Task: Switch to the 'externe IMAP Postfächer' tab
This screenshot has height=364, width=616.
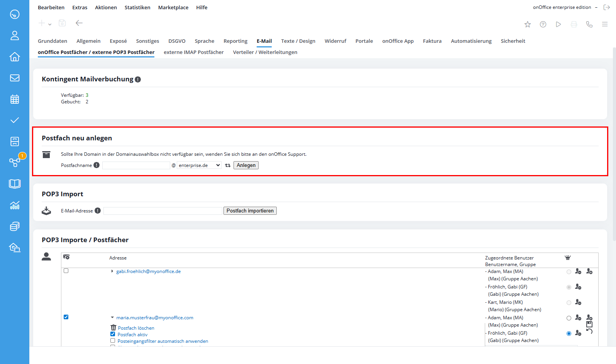Action: click(x=193, y=52)
